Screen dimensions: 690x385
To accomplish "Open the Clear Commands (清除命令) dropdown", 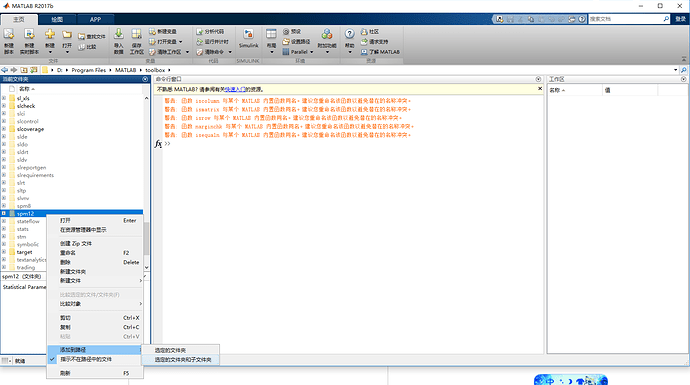I will tap(230, 52).
